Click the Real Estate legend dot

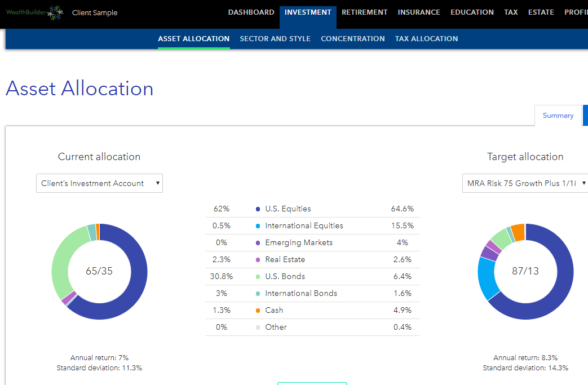coord(258,260)
